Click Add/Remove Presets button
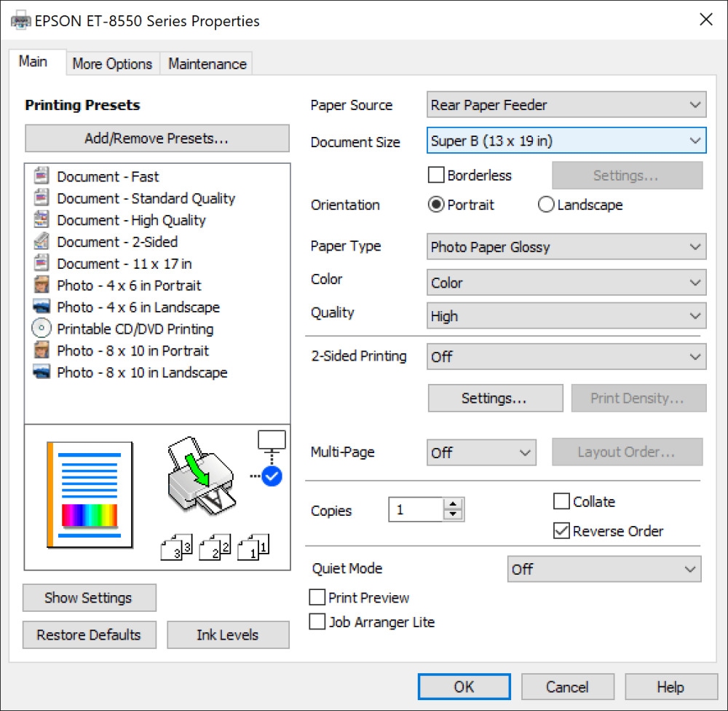 157,139
